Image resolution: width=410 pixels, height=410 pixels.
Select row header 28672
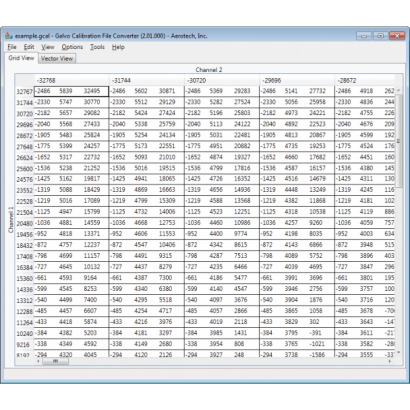tap(25, 136)
